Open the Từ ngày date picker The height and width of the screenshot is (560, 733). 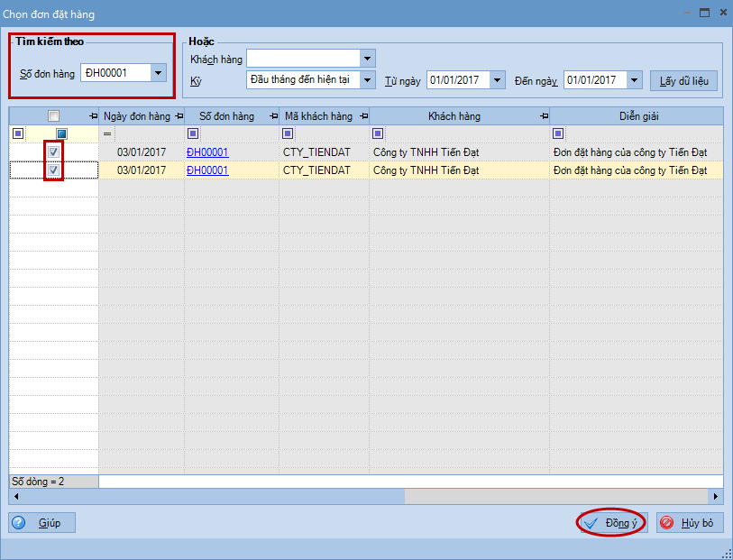pos(498,80)
